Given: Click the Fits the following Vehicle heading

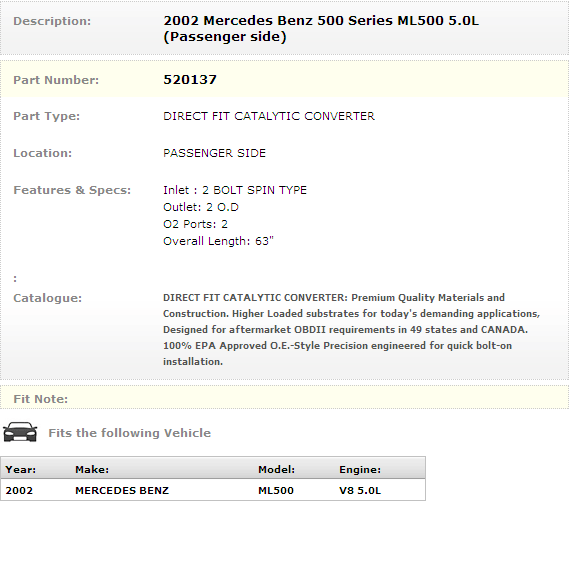Looking at the screenshot, I should pyautogui.click(x=129, y=433).
